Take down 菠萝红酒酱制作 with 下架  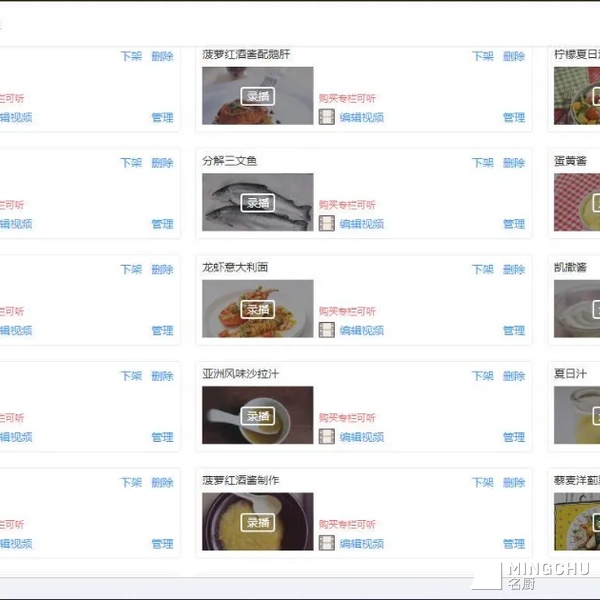click(x=483, y=482)
